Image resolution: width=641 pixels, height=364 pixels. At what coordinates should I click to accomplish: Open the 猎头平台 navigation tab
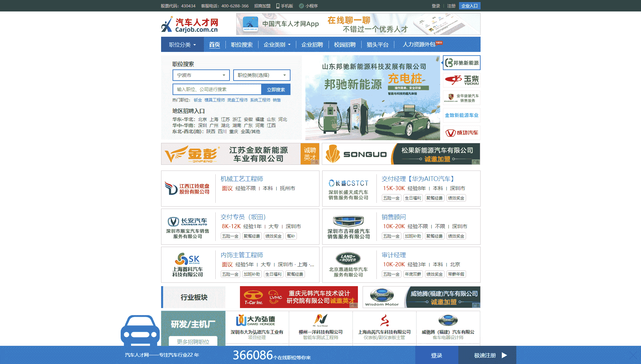click(x=377, y=44)
